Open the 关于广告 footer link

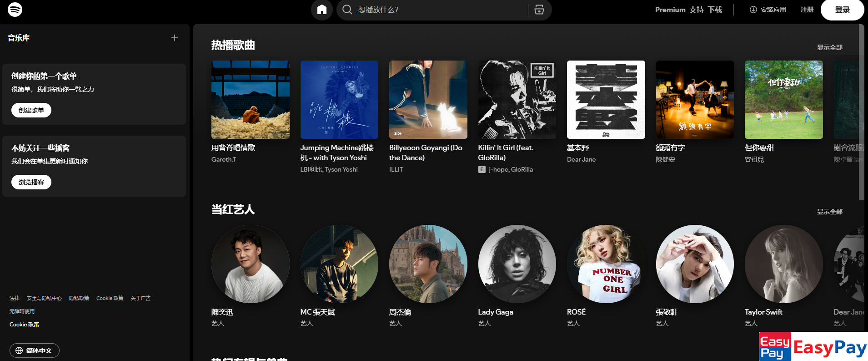pyautogui.click(x=140, y=298)
